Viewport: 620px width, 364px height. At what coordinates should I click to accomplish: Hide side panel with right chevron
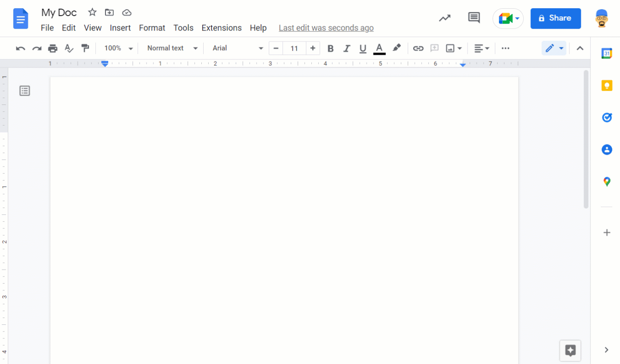(x=606, y=350)
